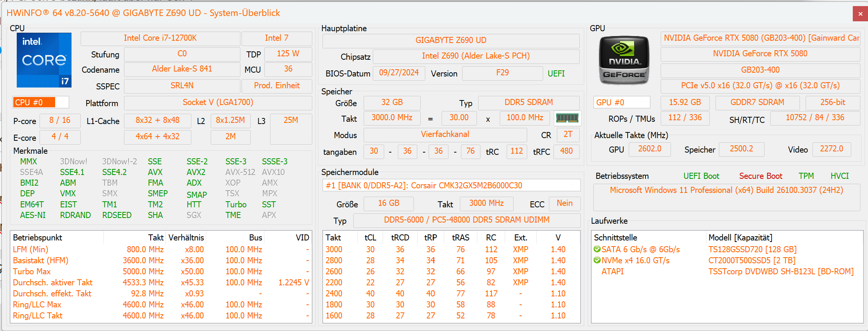Click the Intel 7 process field
This screenshot has width=868, height=331.
pyautogui.click(x=277, y=38)
